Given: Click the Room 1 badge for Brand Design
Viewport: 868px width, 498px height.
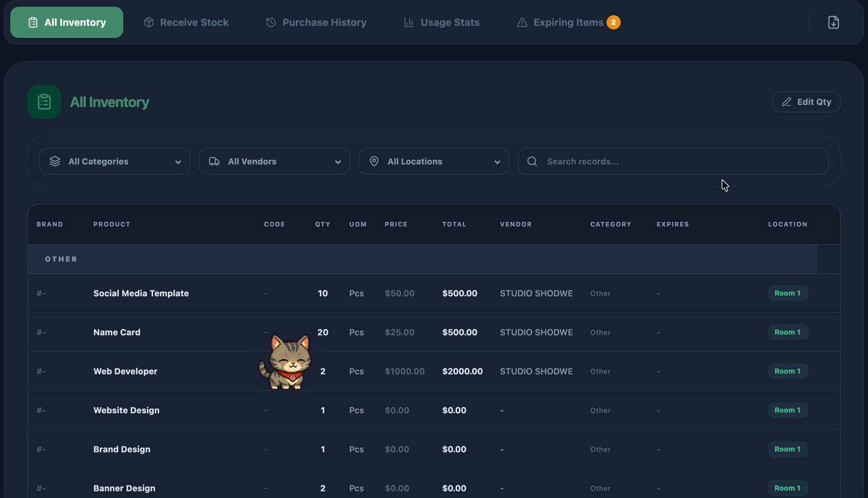Looking at the screenshot, I should [787, 449].
